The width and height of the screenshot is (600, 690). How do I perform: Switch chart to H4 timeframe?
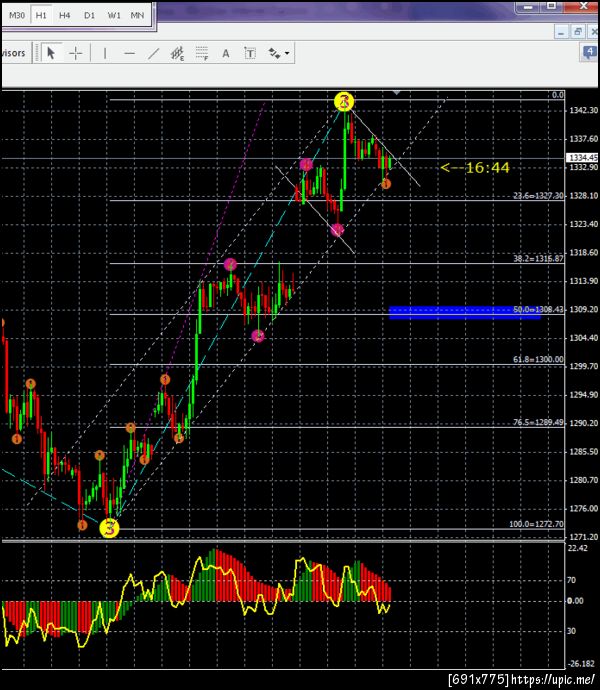(65, 15)
